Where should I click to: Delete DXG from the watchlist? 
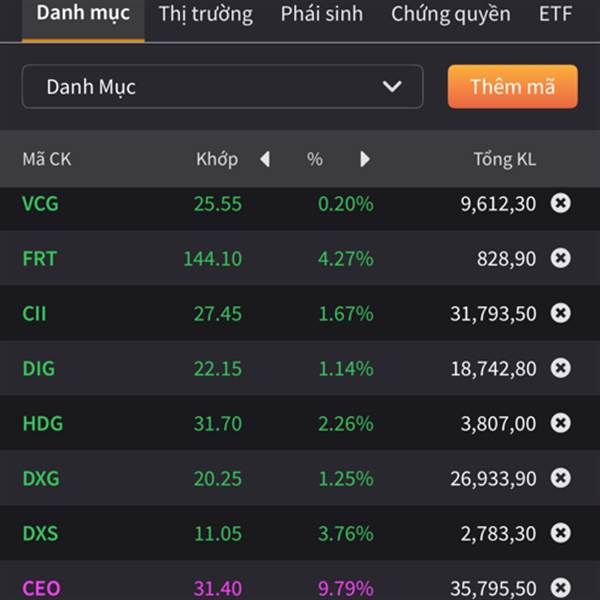(561, 478)
